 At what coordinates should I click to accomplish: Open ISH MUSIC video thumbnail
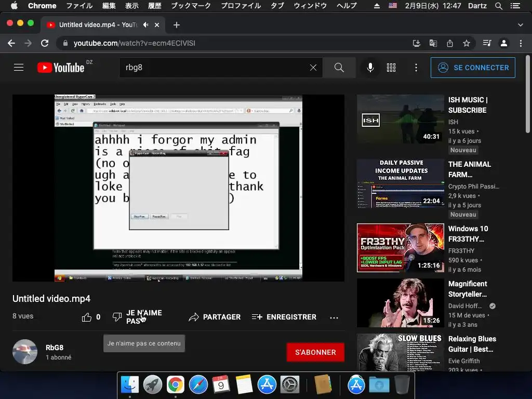[x=401, y=119]
